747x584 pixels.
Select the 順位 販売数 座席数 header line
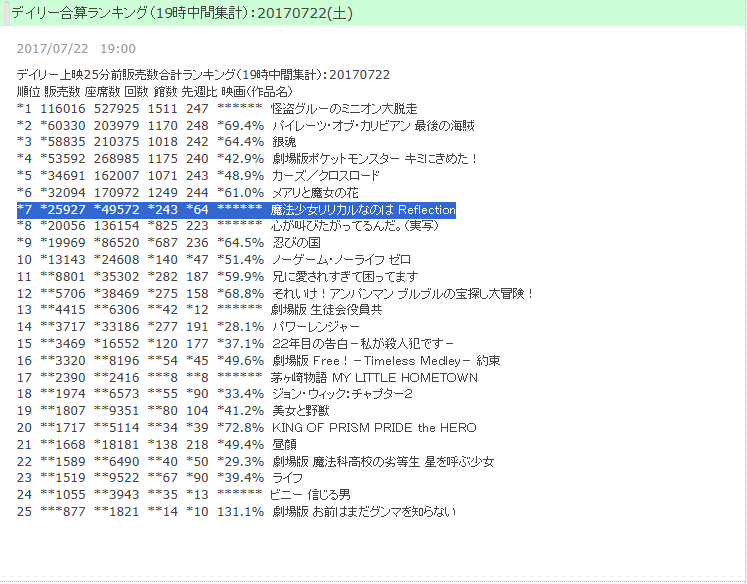coord(155,91)
